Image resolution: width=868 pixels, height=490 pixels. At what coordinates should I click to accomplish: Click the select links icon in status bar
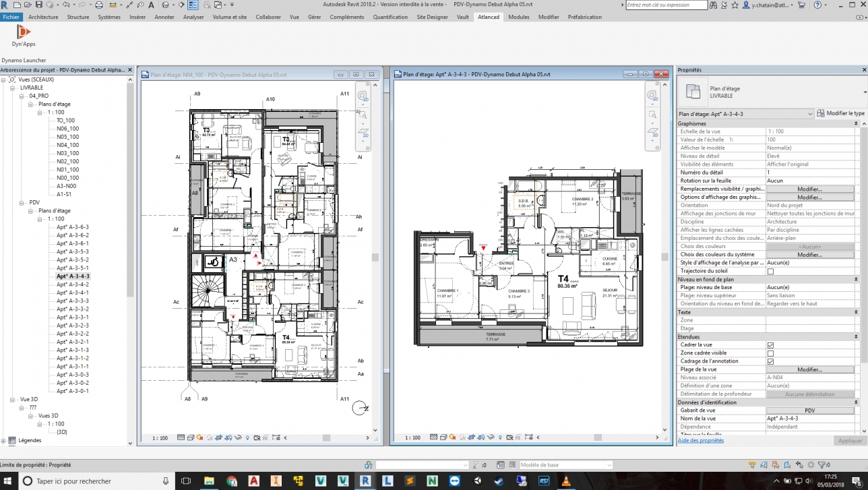click(752, 465)
